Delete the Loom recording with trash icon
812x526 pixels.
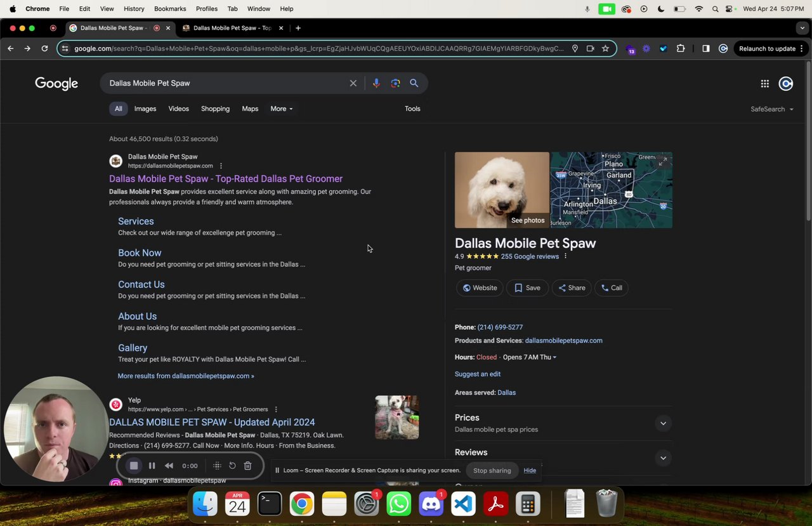(x=248, y=466)
